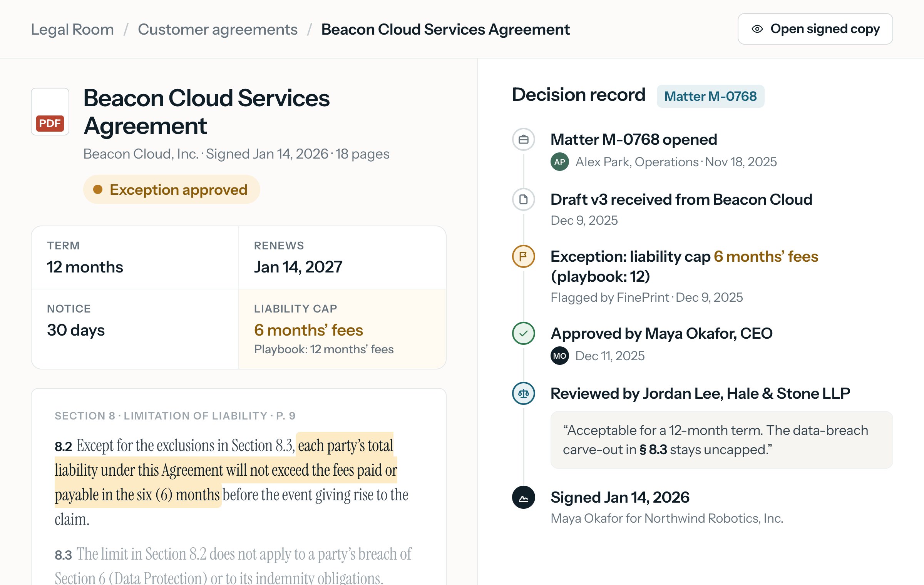Viewport: 924px width, 585px height.
Task: Click the MO avatar of Maya Okafor
Action: pyautogui.click(x=560, y=356)
